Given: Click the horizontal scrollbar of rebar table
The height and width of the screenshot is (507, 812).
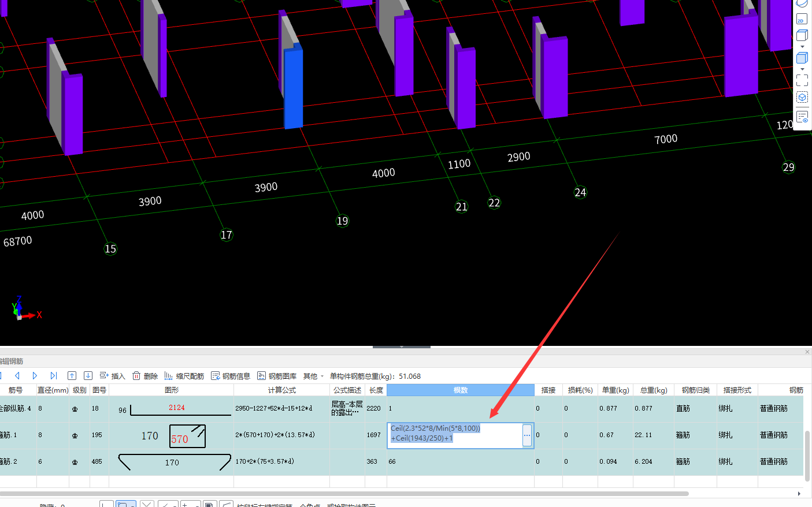Looking at the screenshot, I should (x=344, y=494).
